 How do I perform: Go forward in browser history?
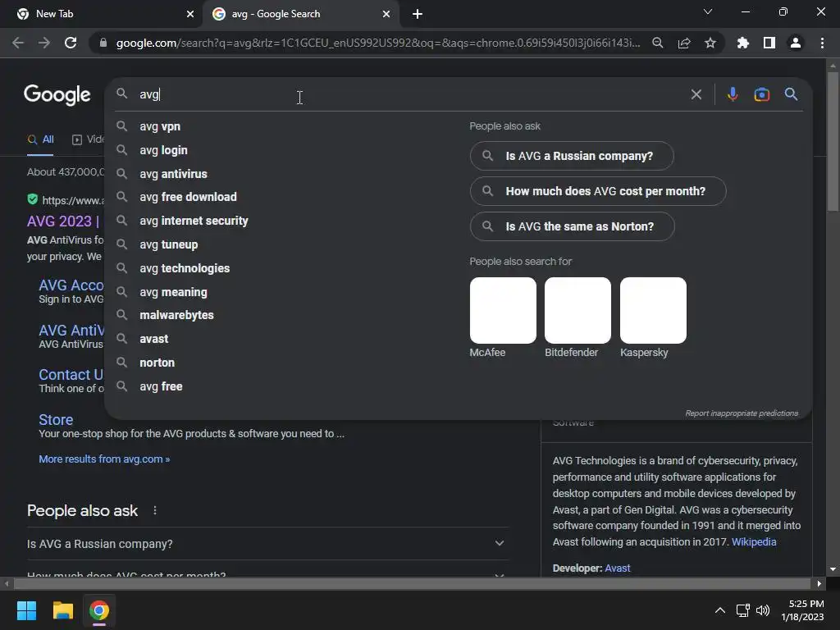44,43
